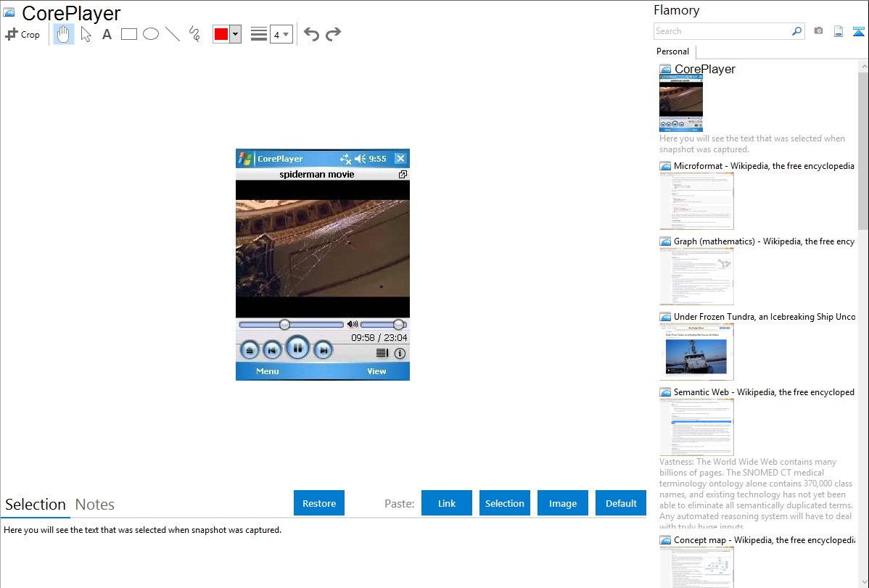The width and height of the screenshot is (869, 588).
Task: Select the straight line tool
Action: [173, 34]
